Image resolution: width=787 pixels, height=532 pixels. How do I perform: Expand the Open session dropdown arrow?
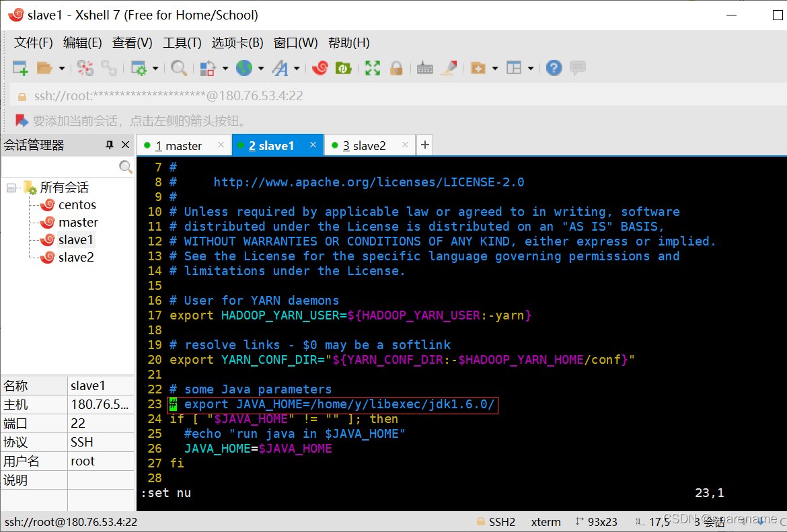pos(62,68)
